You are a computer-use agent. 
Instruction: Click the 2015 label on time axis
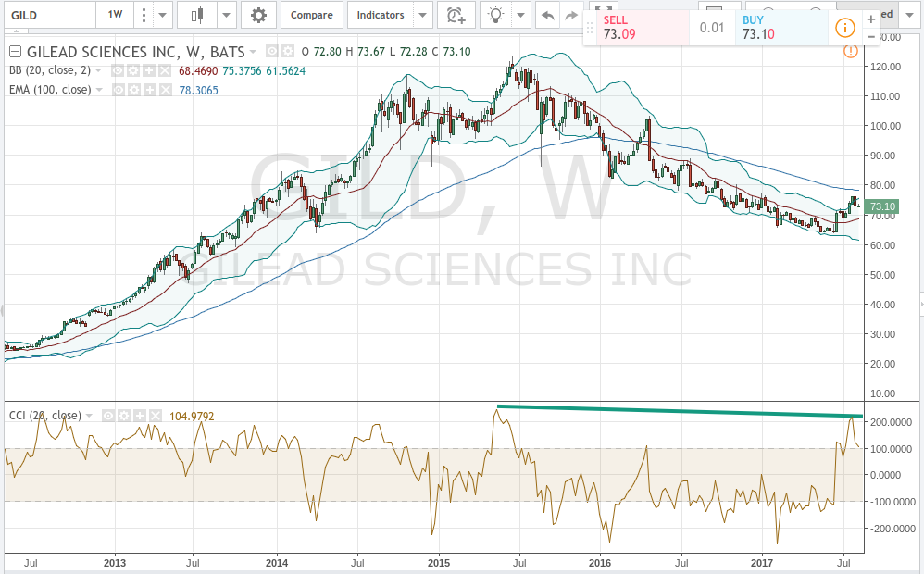439,563
